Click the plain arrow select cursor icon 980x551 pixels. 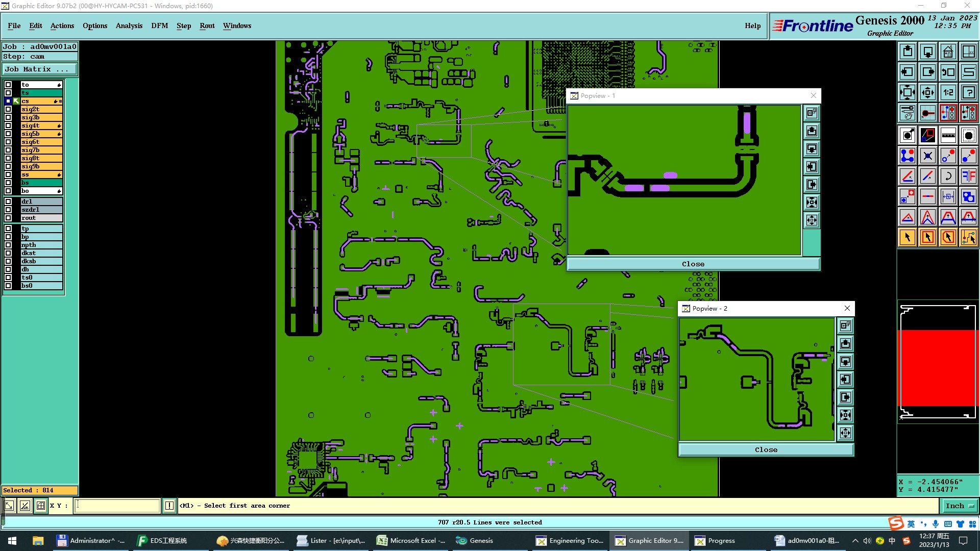908,237
